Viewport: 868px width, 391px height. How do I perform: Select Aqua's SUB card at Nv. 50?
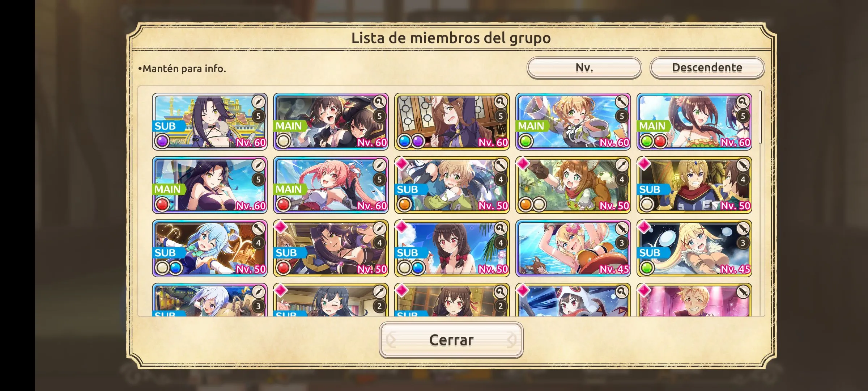coord(210,248)
